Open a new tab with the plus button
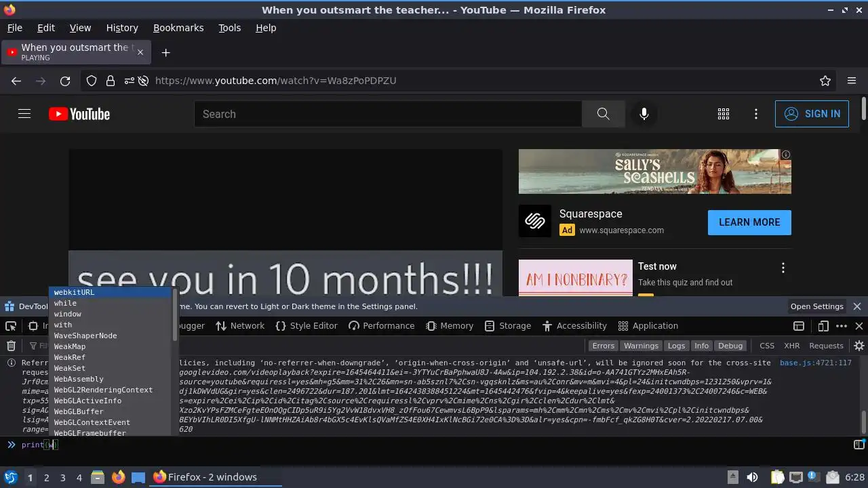 coord(165,52)
